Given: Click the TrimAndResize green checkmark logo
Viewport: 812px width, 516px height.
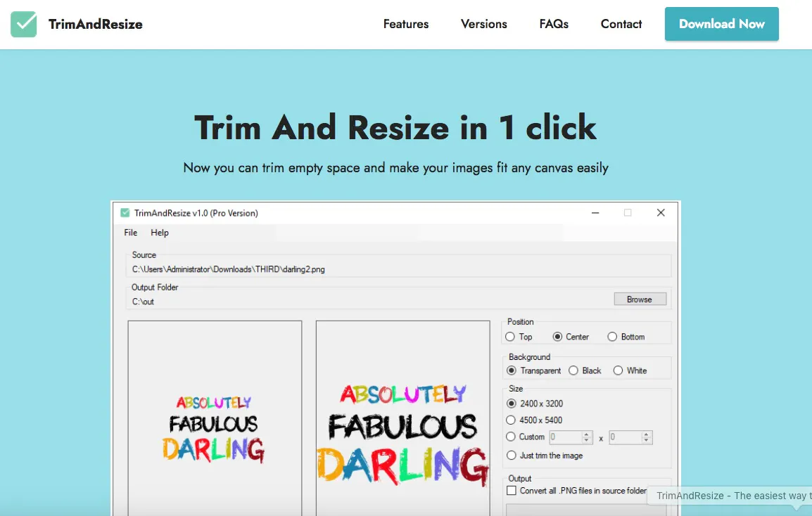Looking at the screenshot, I should point(23,24).
